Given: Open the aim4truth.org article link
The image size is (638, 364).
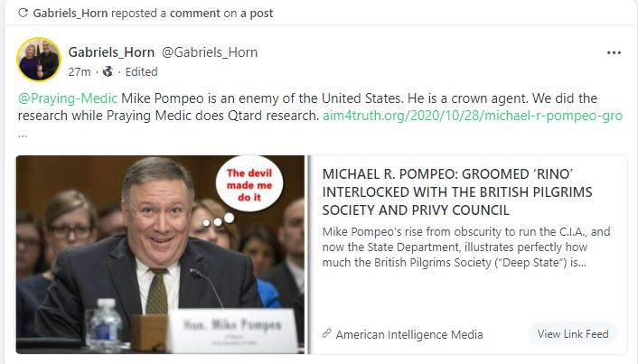Looking at the screenshot, I should [473, 116].
